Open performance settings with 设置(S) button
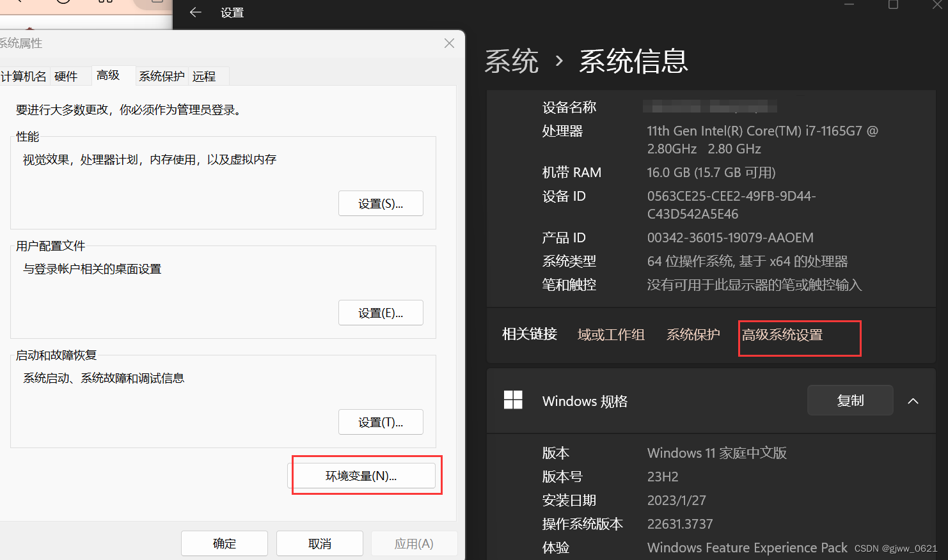 click(381, 203)
